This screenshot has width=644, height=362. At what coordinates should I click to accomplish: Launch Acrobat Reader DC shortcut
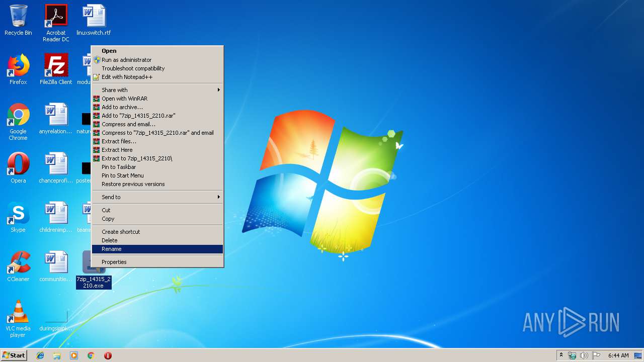(x=56, y=23)
